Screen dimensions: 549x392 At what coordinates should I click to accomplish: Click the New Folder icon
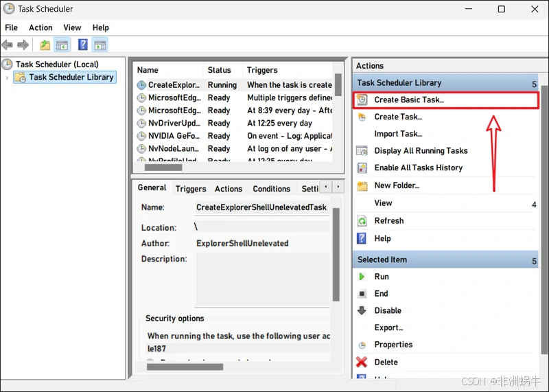tap(362, 185)
